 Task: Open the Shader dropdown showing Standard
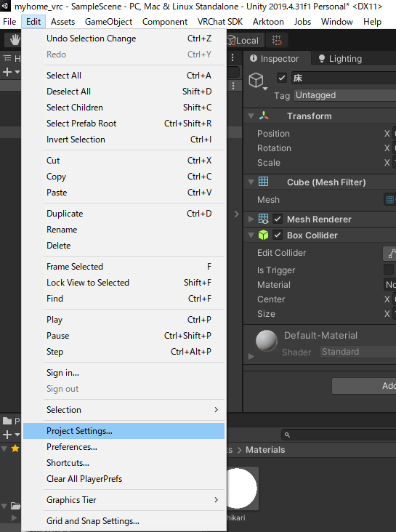[x=357, y=352]
